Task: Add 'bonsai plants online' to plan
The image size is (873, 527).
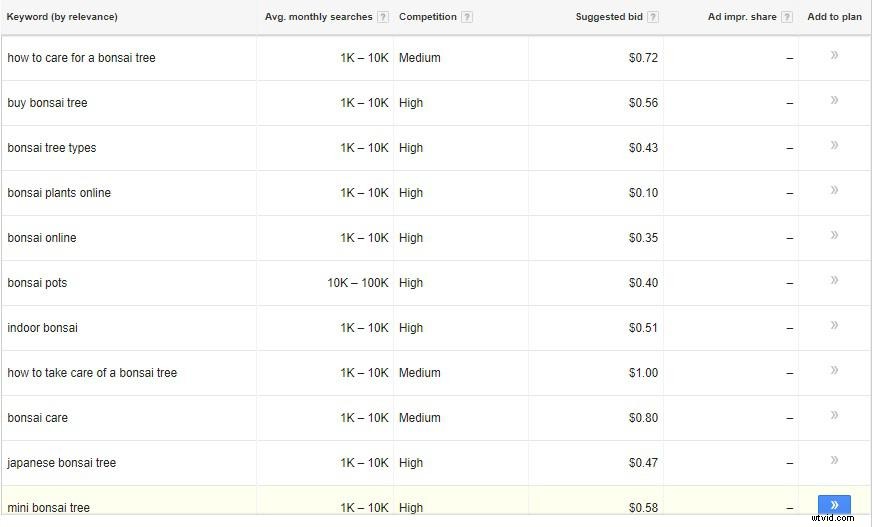Action: pos(834,191)
